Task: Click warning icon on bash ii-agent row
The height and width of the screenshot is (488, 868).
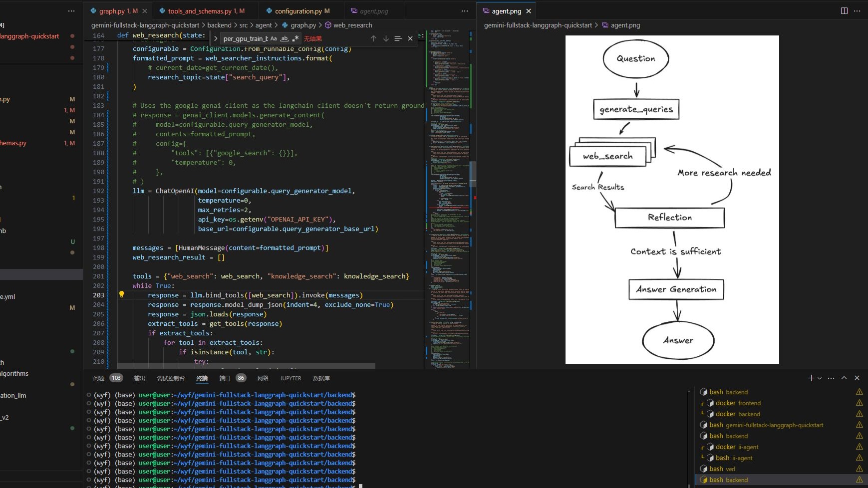Action: tap(860, 458)
